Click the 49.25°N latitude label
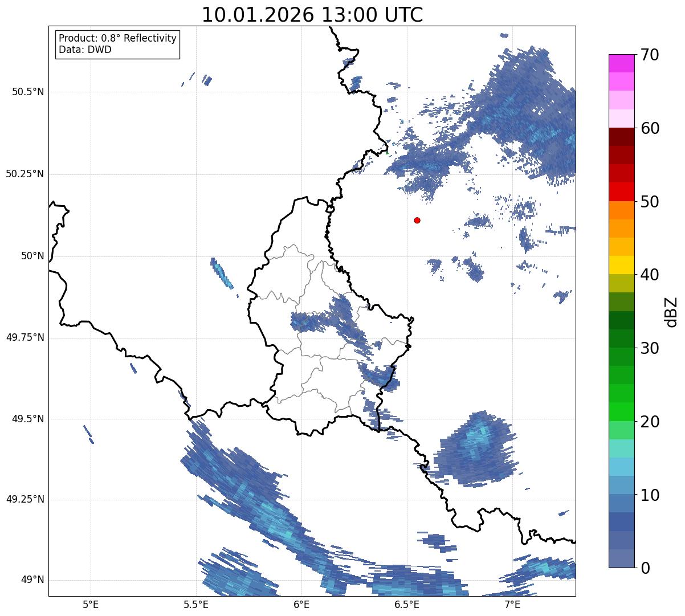685x616 pixels. tap(25, 500)
